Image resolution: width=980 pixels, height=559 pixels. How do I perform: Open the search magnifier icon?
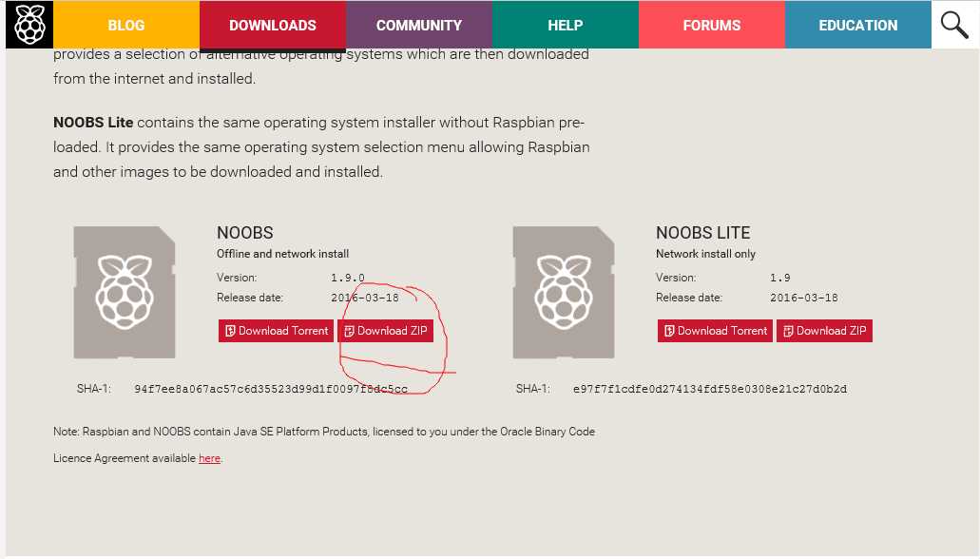pos(954,25)
